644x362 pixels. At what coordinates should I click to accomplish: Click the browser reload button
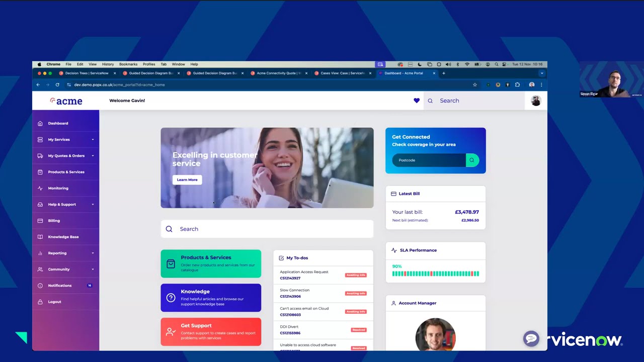pos(57,84)
